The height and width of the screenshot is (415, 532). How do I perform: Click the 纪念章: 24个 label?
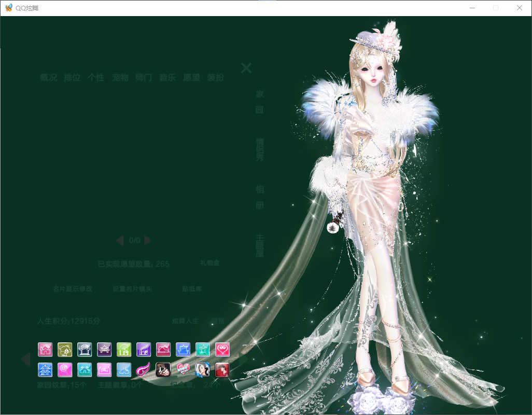point(195,385)
